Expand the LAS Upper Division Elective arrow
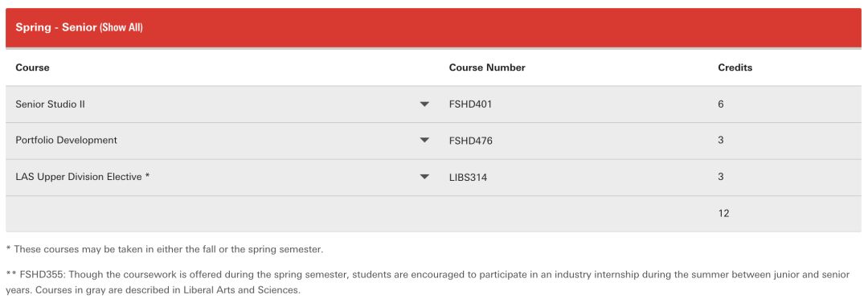The height and width of the screenshot is (303, 868). (x=424, y=177)
